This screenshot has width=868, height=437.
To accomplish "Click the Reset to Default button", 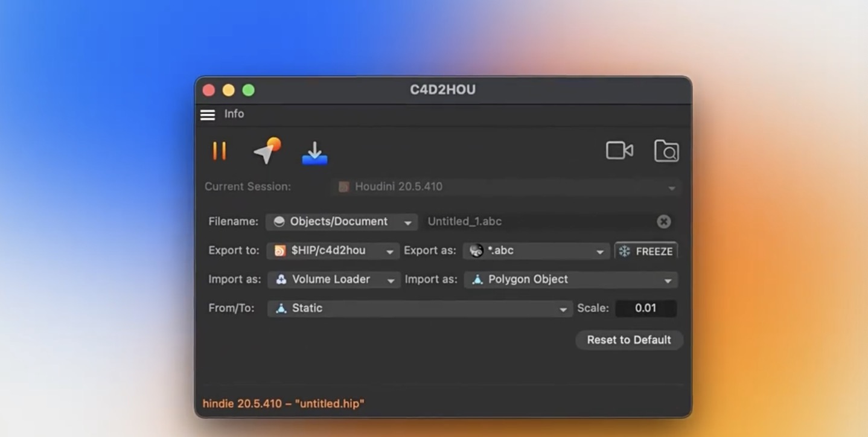I will click(628, 340).
